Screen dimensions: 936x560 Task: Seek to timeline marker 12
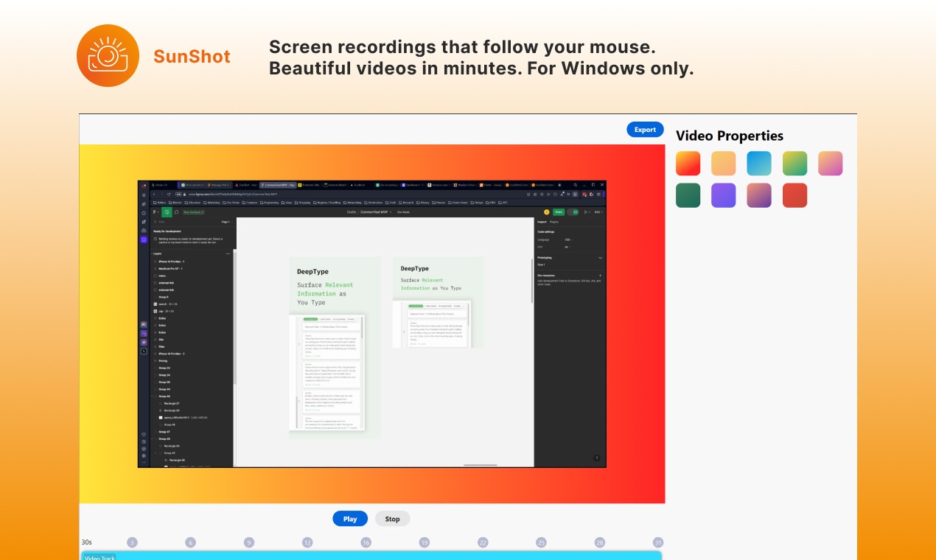click(x=307, y=542)
